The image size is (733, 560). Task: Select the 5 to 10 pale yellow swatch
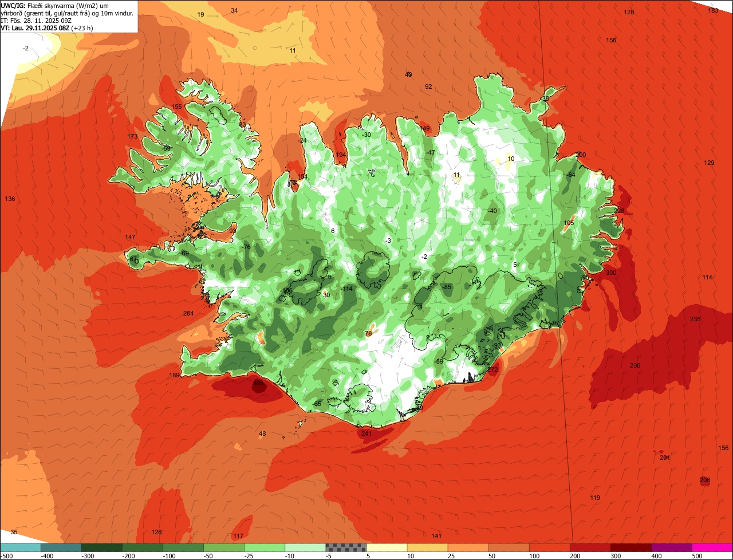(387, 547)
